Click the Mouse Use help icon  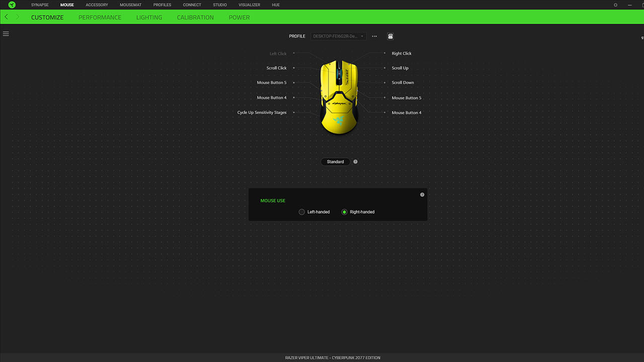422,195
